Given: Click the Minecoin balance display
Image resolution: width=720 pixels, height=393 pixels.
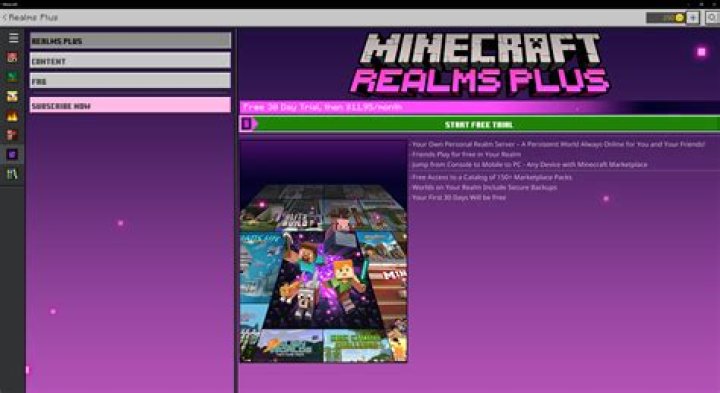Looking at the screenshot, I should click(665, 17).
